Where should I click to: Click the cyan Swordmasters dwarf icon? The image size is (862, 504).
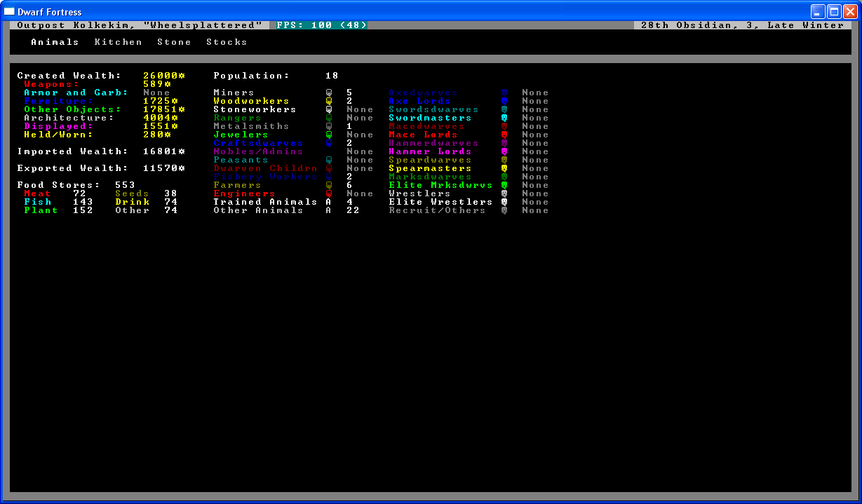504,118
